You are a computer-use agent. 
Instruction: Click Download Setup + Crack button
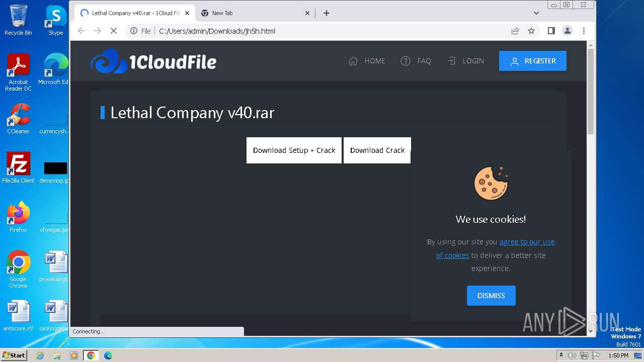tap(294, 150)
